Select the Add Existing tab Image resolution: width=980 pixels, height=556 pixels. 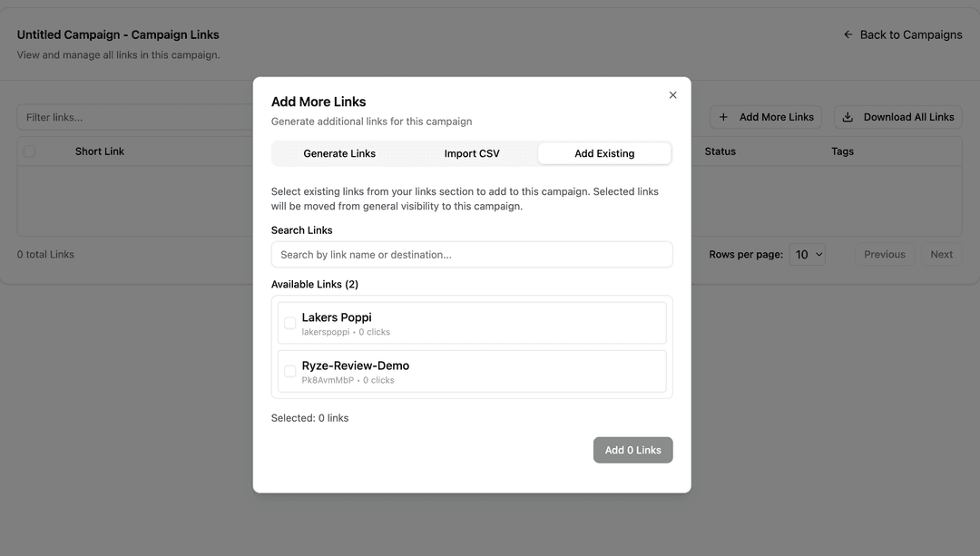point(604,153)
